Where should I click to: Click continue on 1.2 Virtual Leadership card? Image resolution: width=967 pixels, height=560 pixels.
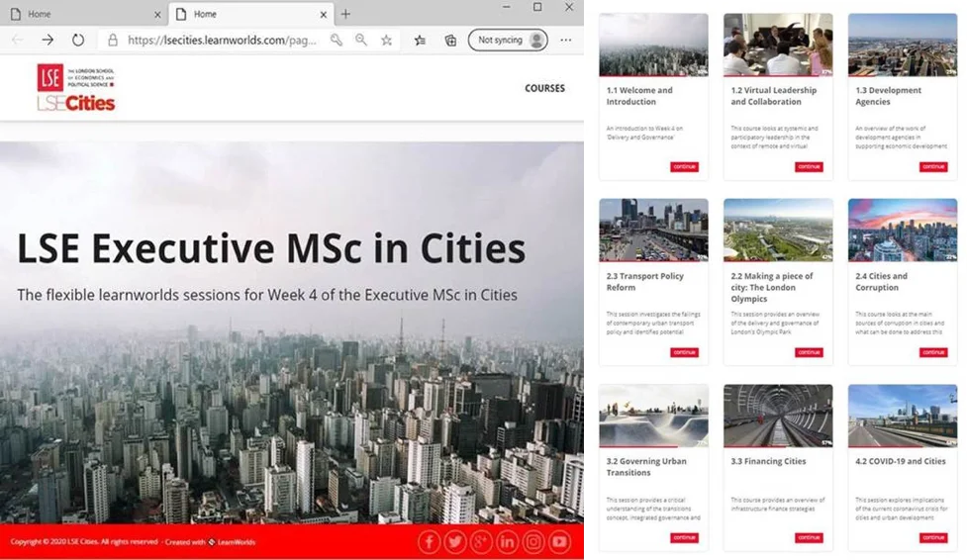tap(809, 166)
